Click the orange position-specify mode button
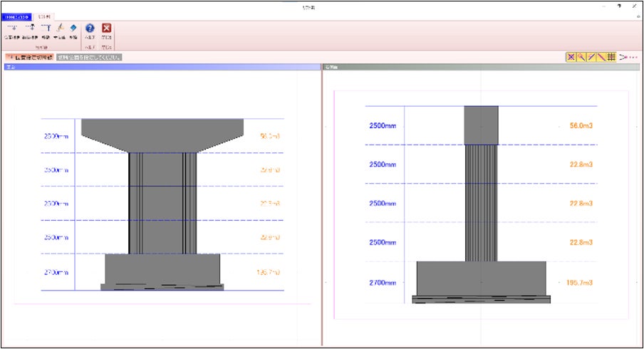This screenshot has width=644, height=349. click(x=28, y=56)
